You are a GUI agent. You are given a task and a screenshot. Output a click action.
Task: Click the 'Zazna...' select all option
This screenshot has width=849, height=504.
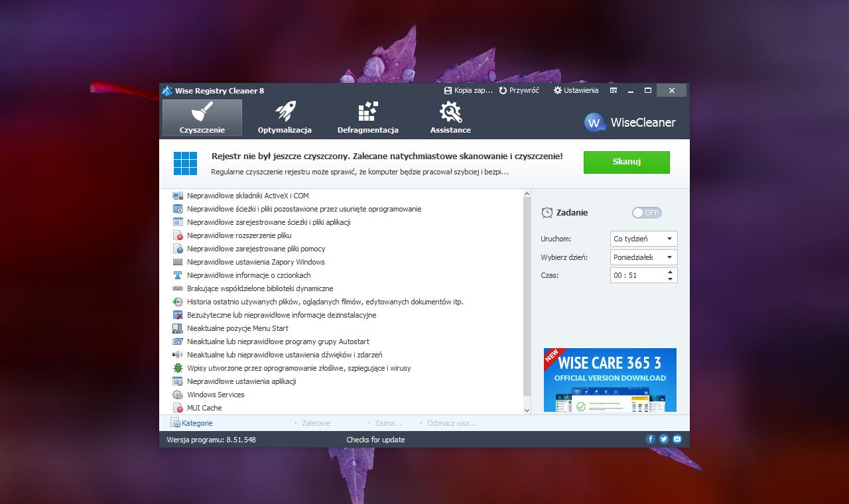(x=388, y=423)
